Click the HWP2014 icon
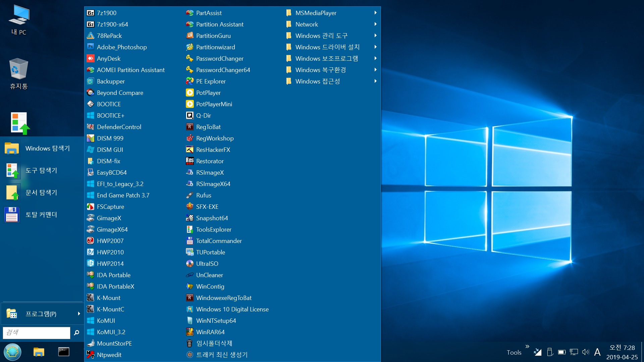 click(90, 264)
